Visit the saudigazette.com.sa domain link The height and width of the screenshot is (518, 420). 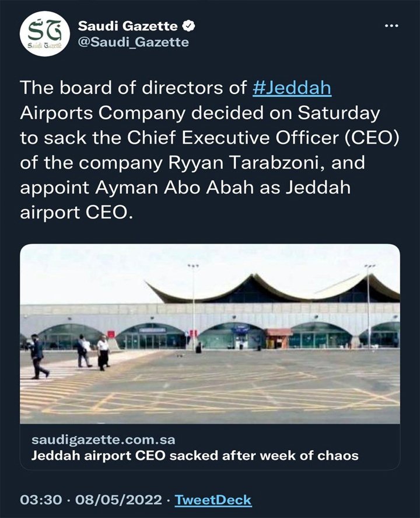click(103, 439)
